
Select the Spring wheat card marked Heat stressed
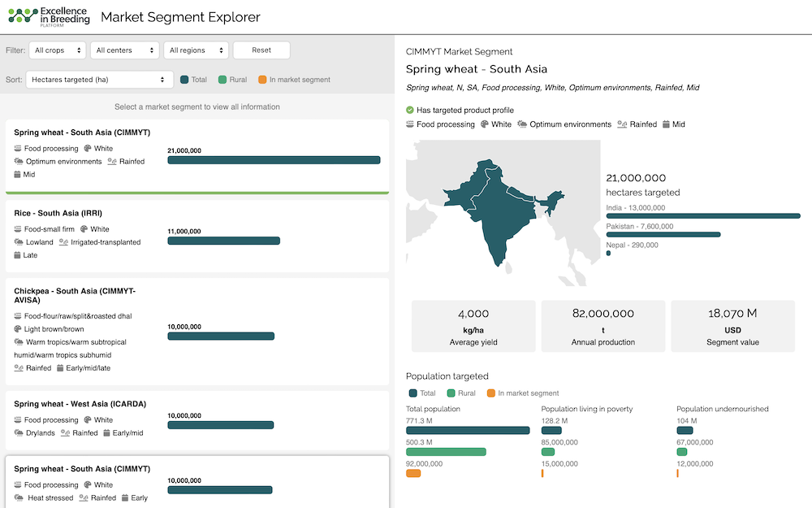click(197, 483)
